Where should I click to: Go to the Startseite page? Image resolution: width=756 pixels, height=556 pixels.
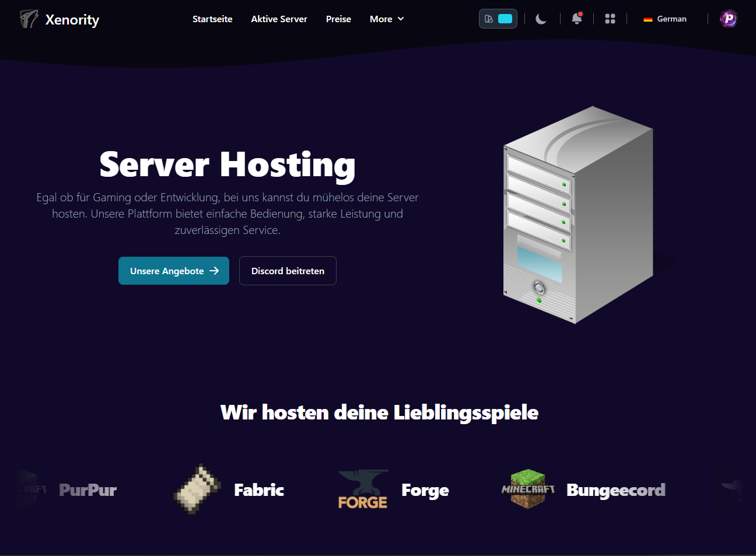(212, 19)
